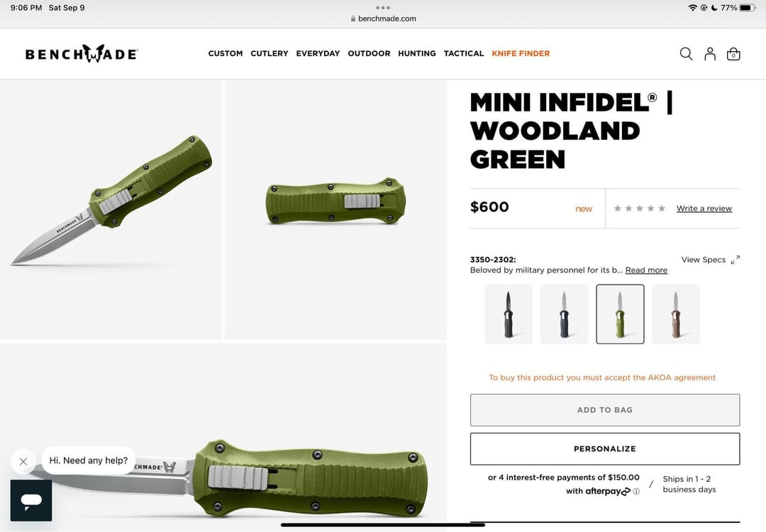Click the Afterpay info icon

(636, 492)
